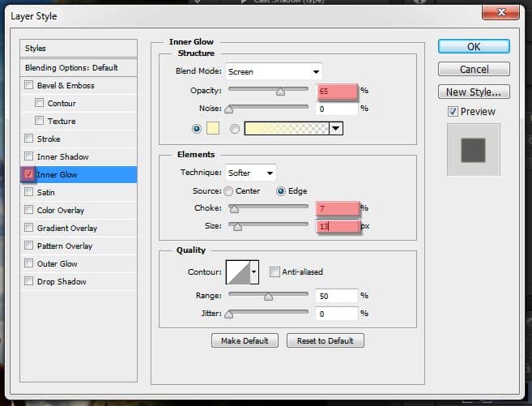Enable the Drop Shadow checkbox

pyautogui.click(x=29, y=280)
